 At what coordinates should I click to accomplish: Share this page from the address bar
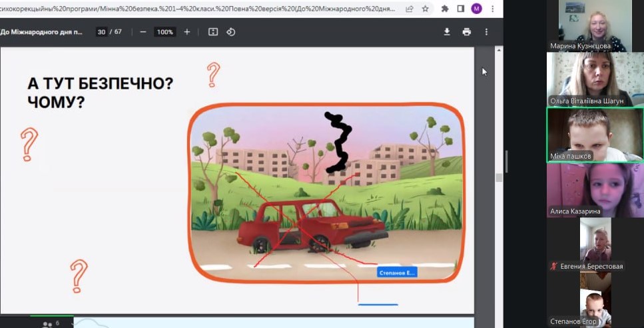click(x=409, y=9)
